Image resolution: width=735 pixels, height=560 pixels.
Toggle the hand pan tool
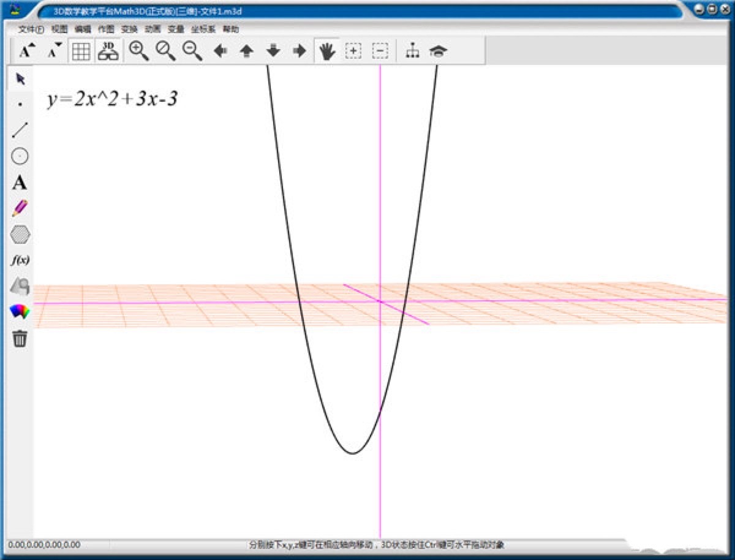click(x=327, y=51)
